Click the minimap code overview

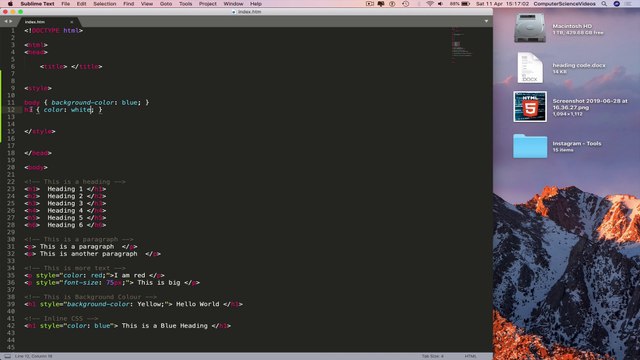(461, 45)
